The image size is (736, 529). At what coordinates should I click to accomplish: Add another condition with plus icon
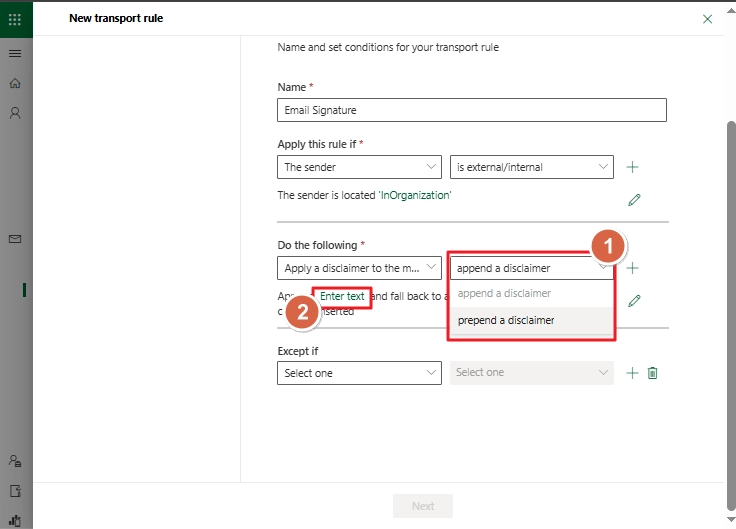[632, 167]
